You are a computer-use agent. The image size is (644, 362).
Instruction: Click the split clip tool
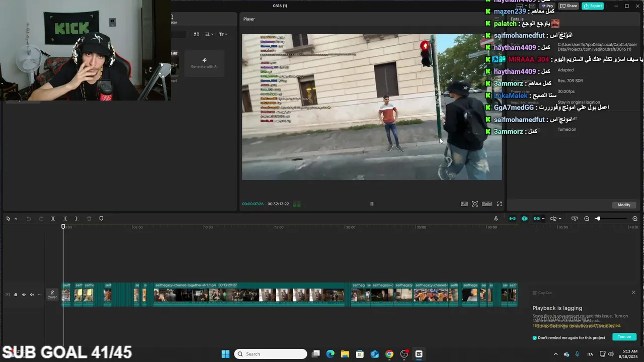point(53,219)
